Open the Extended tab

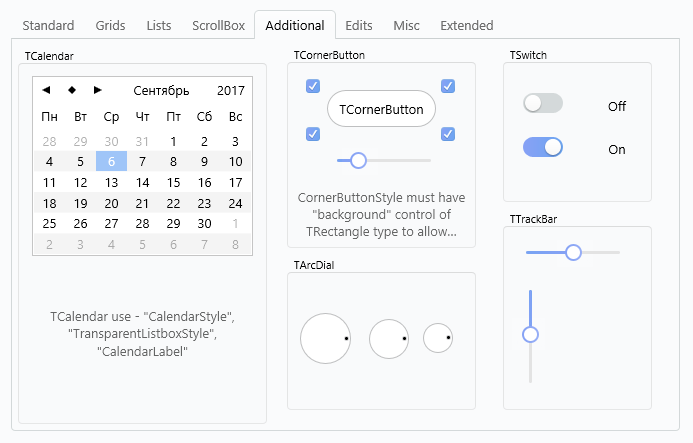(x=467, y=26)
